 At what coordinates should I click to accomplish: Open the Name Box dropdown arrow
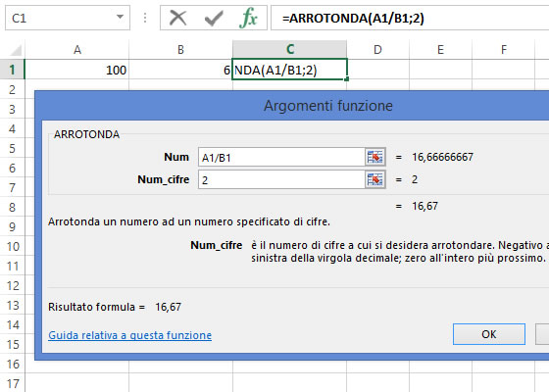pyautogui.click(x=120, y=17)
